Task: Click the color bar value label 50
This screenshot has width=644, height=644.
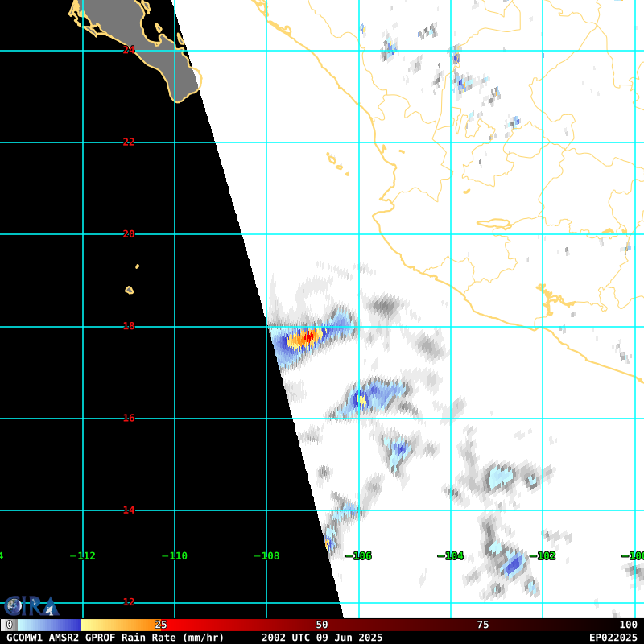Action: click(322, 625)
